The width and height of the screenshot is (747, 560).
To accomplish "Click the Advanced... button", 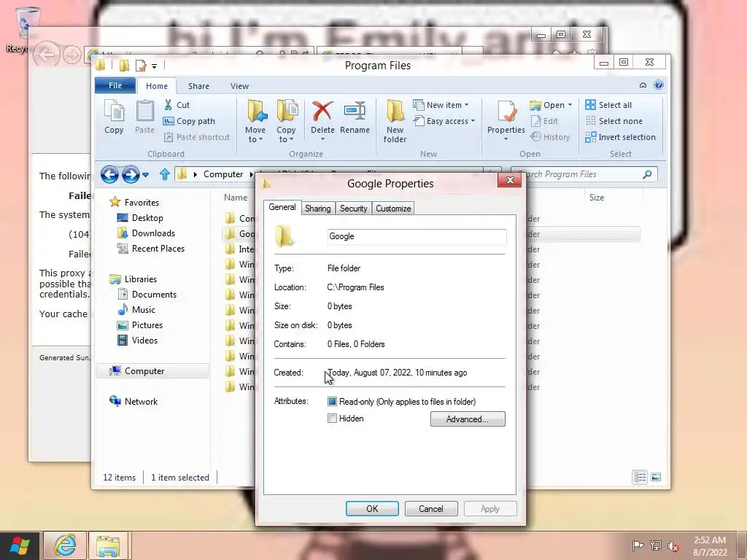I will point(468,419).
